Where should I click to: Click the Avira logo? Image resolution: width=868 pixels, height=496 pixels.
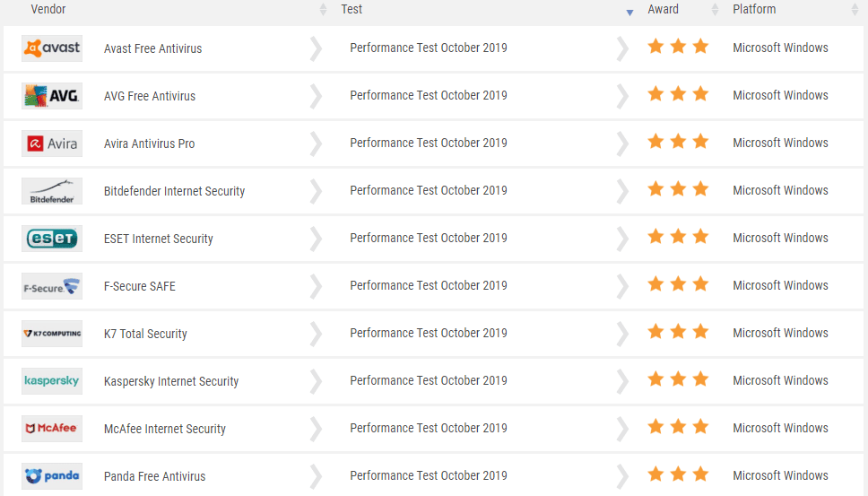(52, 144)
